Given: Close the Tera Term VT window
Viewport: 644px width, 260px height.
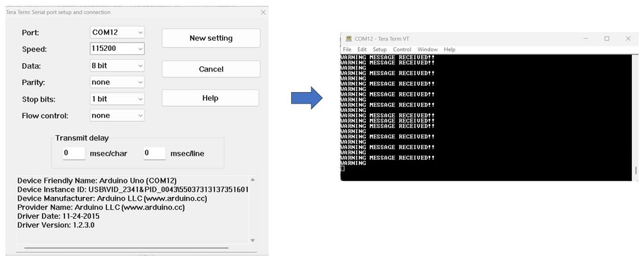Looking at the screenshot, I should click(x=628, y=39).
